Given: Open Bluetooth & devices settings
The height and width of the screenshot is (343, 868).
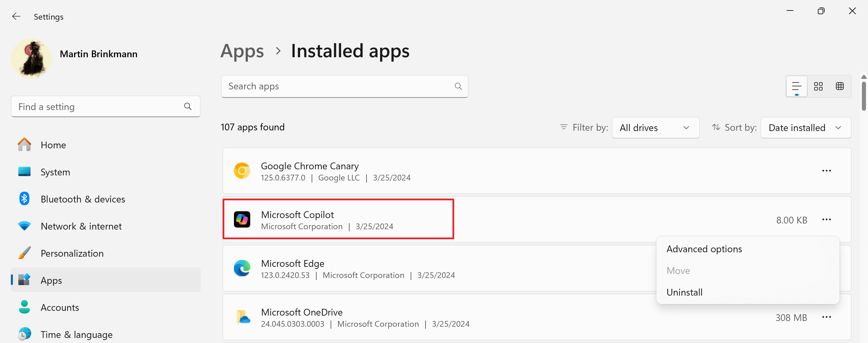Looking at the screenshot, I should pos(106,199).
